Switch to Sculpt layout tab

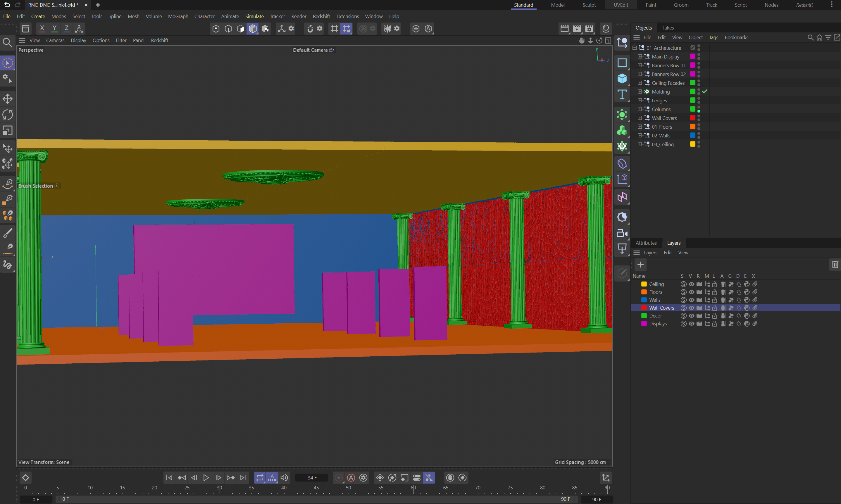coord(589,5)
